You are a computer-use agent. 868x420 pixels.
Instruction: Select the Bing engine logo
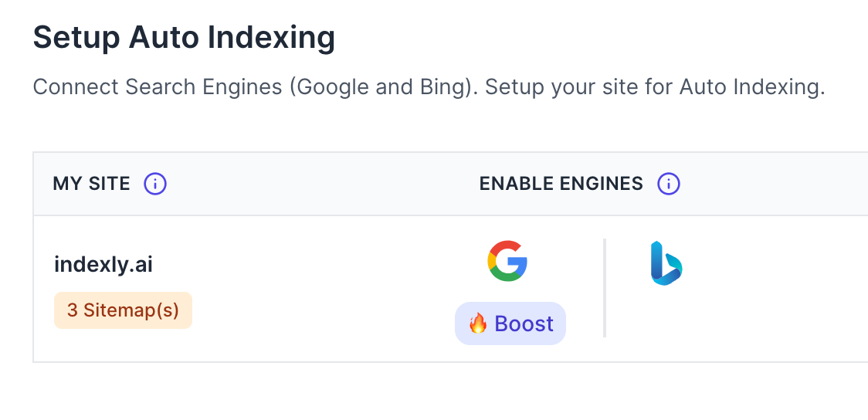tap(666, 263)
